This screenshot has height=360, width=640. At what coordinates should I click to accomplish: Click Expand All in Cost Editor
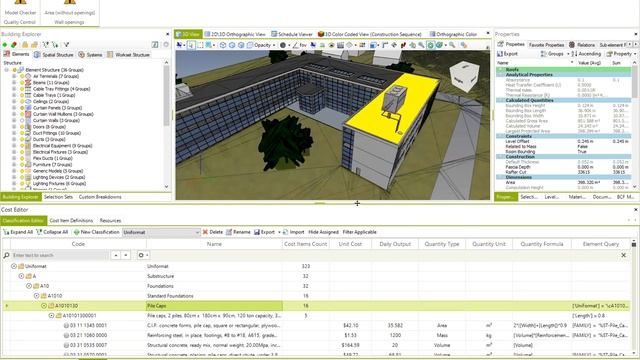[18, 232]
